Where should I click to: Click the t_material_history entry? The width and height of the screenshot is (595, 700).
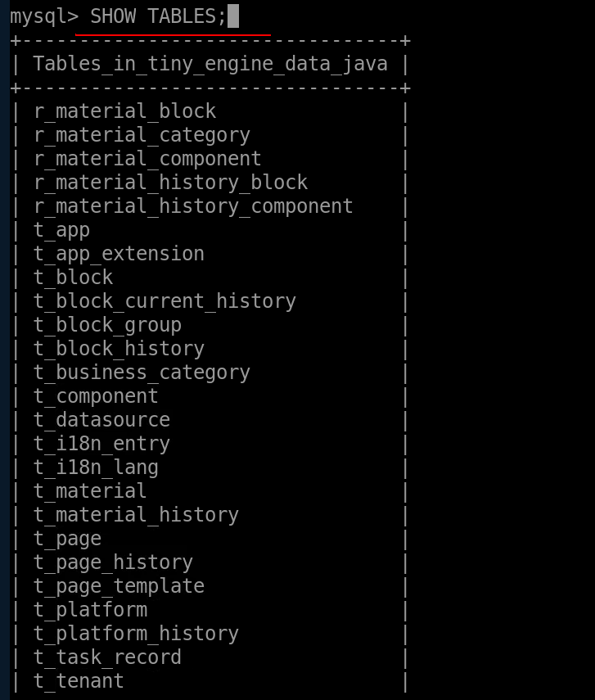(136, 515)
